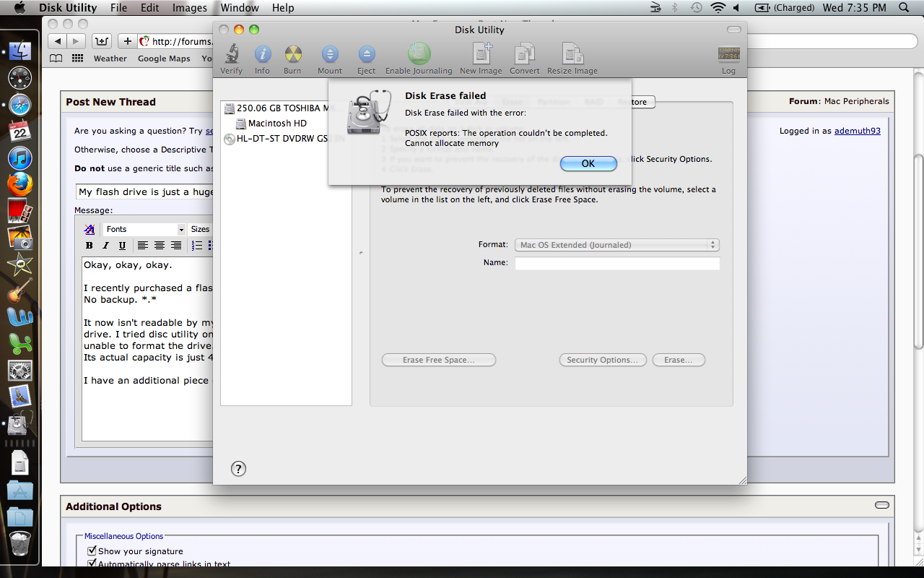Click the volume Name text field
The image size is (924, 578).
(x=617, y=263)
